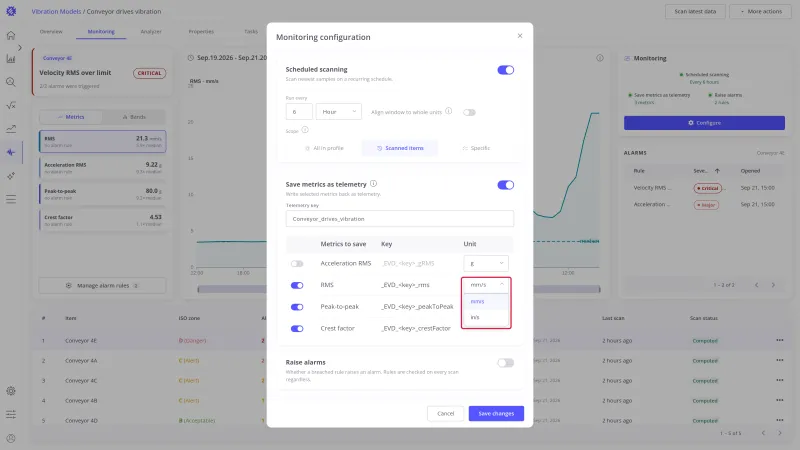Image resolution: width=800 pixels, height=450 pixels.
Task: Open options menu for Conveyor 4A row
Action: tap(780, 360)
